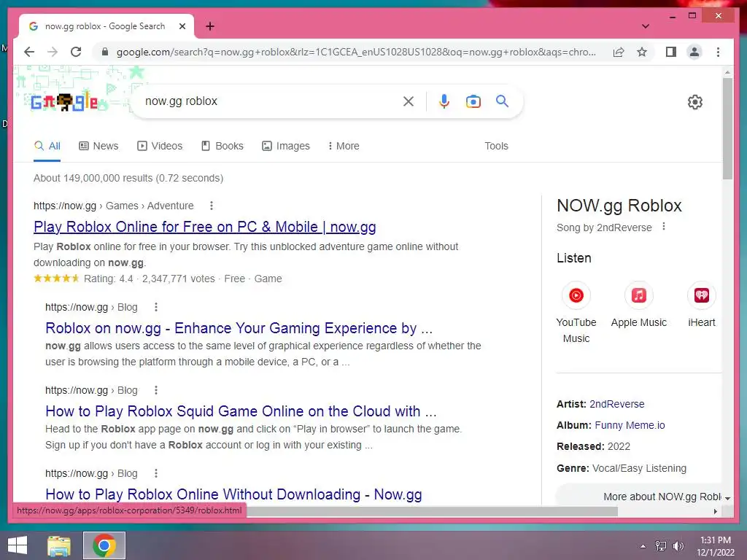747x560 pixels.
Task: Start a voice search with the microphone
Action: [x=444, y=101]
